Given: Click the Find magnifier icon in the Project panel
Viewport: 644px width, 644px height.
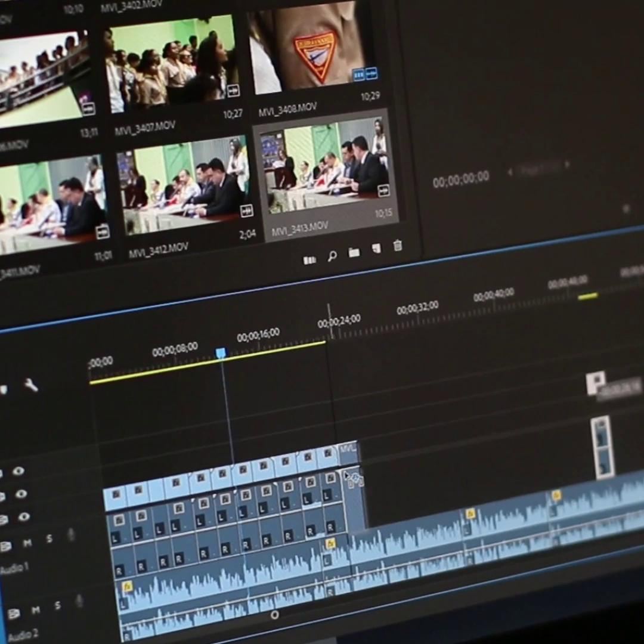Looking at the screenshot, I should pyautogui.click(x=332, y=258).
